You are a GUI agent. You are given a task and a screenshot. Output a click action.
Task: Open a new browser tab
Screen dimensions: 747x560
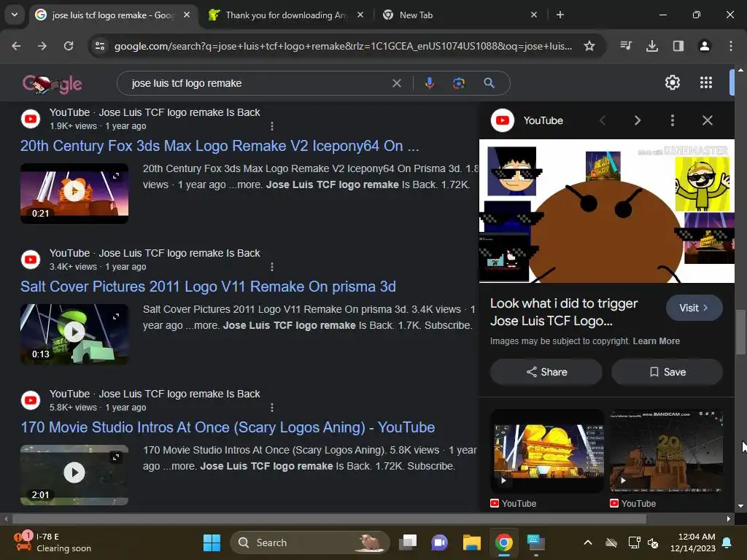point(560,15)
